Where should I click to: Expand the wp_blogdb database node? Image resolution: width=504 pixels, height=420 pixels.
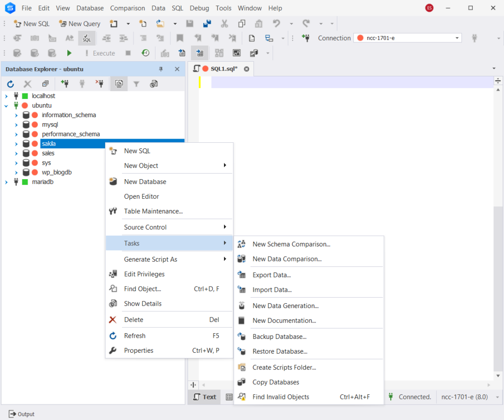pos(16,173)
